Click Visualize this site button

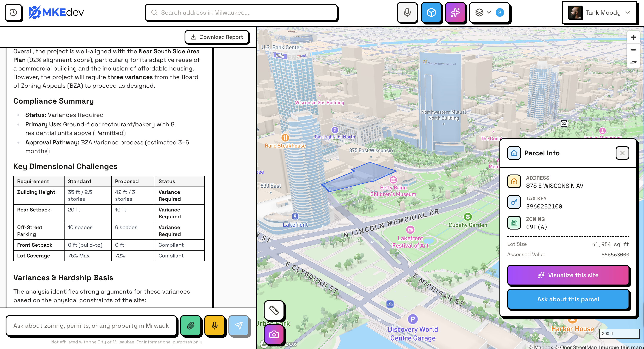[568, 275]
